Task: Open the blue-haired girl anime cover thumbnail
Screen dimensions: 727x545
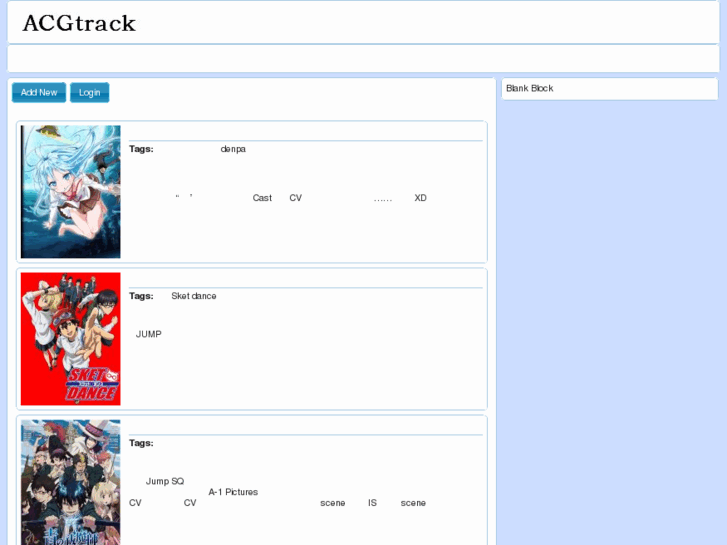Action: (70, 192)
